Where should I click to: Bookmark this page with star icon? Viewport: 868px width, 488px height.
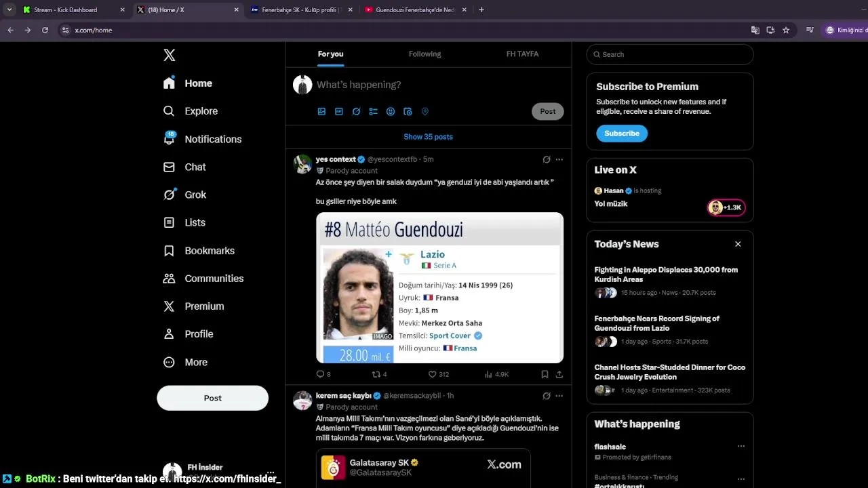point(786,30)
